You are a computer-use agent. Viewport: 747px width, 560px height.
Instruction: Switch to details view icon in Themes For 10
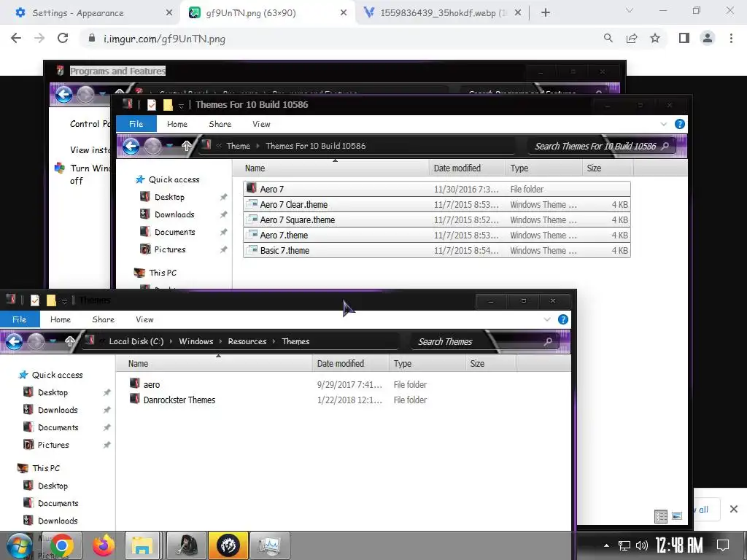[661, 516]
